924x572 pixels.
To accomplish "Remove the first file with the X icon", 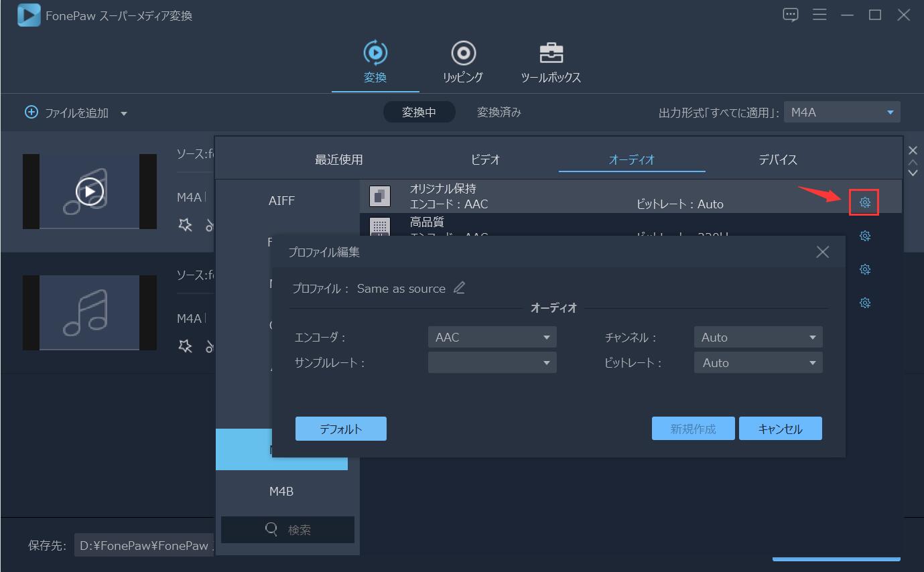I will 912,150.
